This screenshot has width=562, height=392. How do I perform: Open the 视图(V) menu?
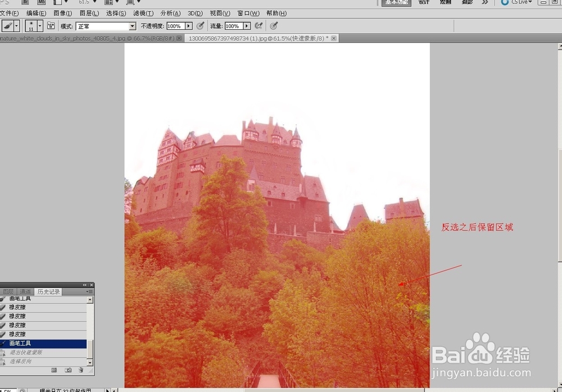(220, 13)
